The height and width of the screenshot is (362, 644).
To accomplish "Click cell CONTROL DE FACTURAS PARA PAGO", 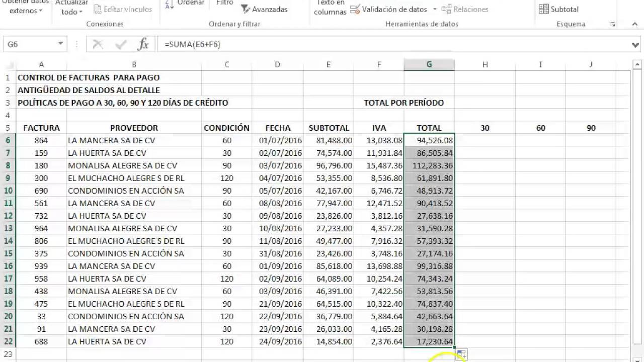I will coord(89,77).
